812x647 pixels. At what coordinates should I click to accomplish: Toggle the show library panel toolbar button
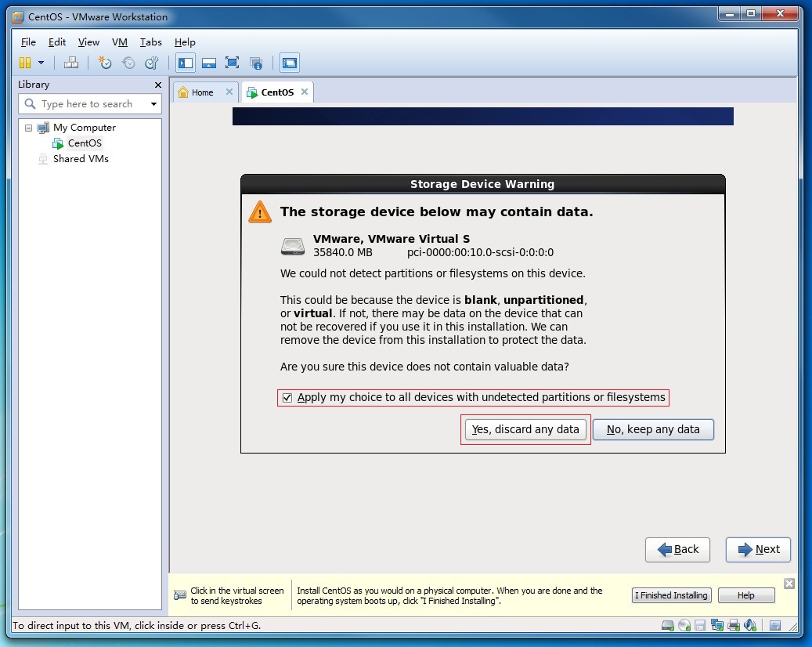coord(186,63)
